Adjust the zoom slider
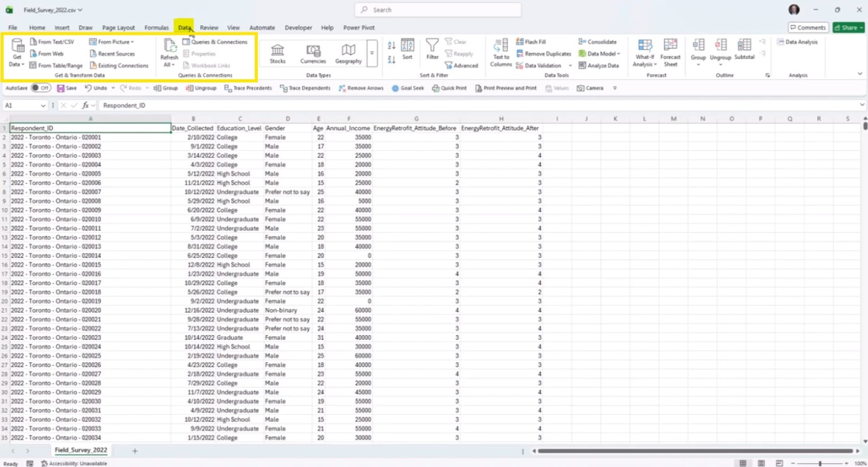 point(820,463)
